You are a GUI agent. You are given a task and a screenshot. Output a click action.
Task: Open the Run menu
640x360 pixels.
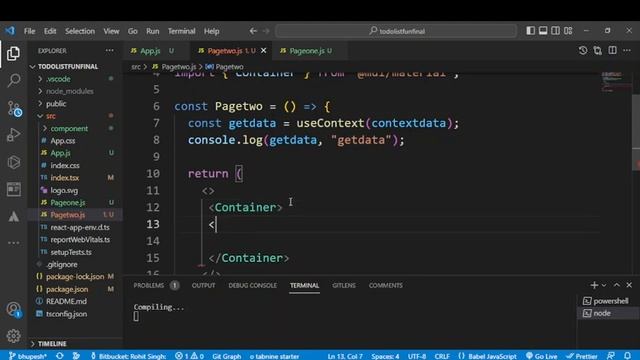coord(153,31)
